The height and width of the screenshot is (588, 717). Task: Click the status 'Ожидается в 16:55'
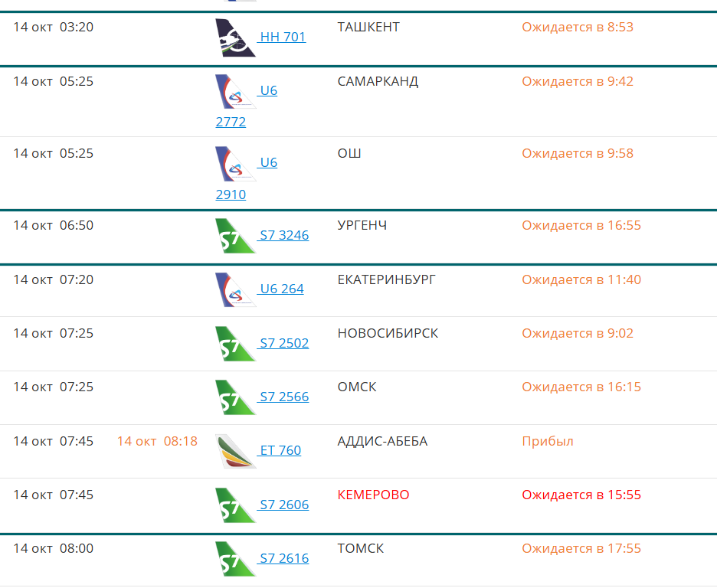tap(581, 225)
